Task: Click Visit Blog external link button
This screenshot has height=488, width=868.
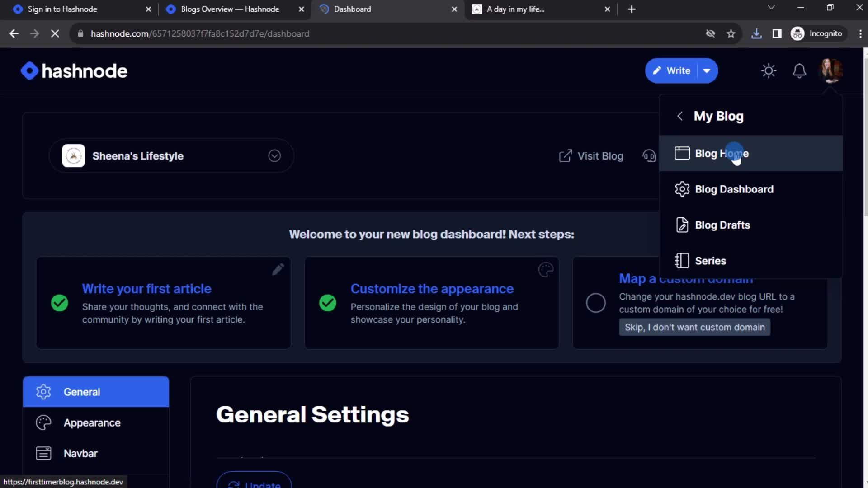Action: [591, 155]
